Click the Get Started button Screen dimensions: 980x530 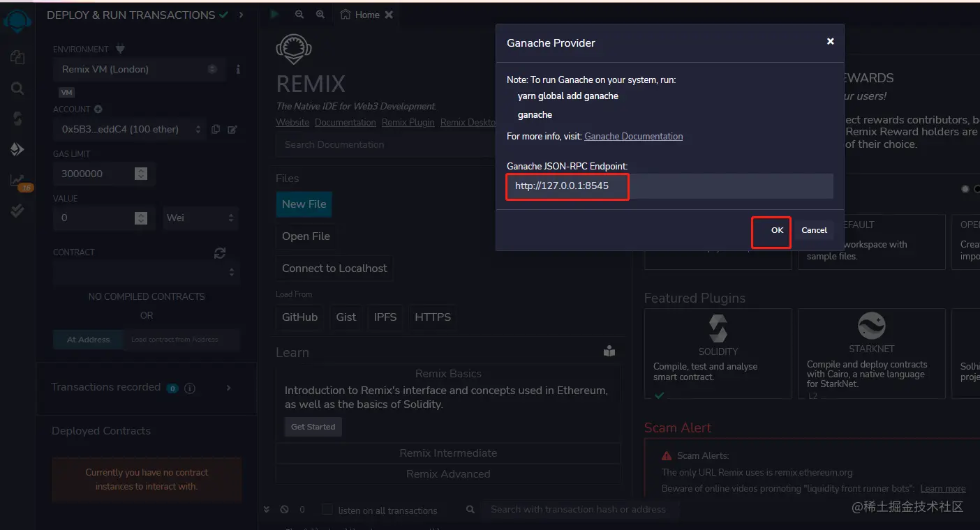click(x=313, y=427)
